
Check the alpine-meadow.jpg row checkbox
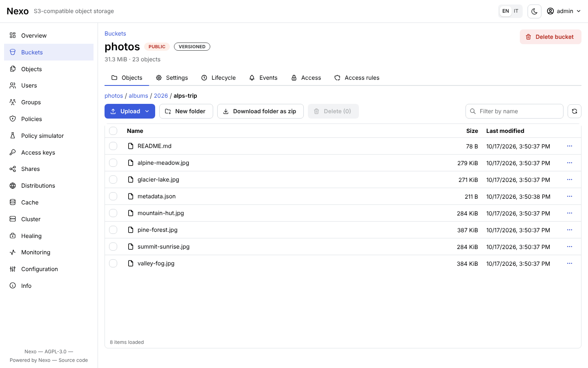pyautogui.click(x=113, y=163)
